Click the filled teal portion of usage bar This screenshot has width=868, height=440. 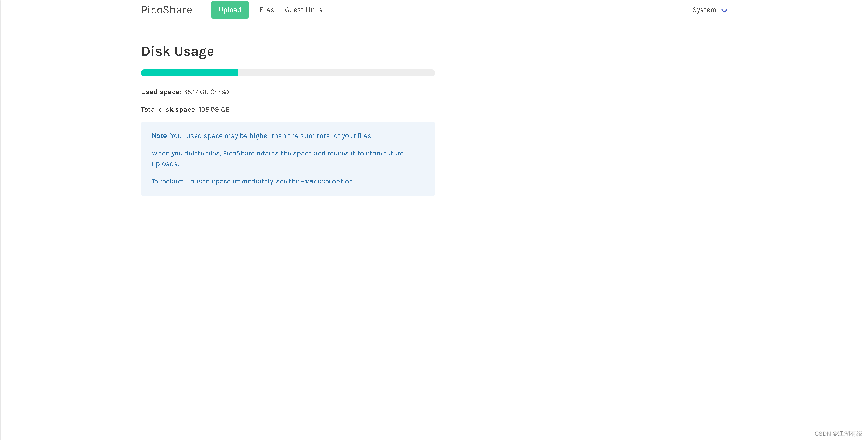pos(189,73)
